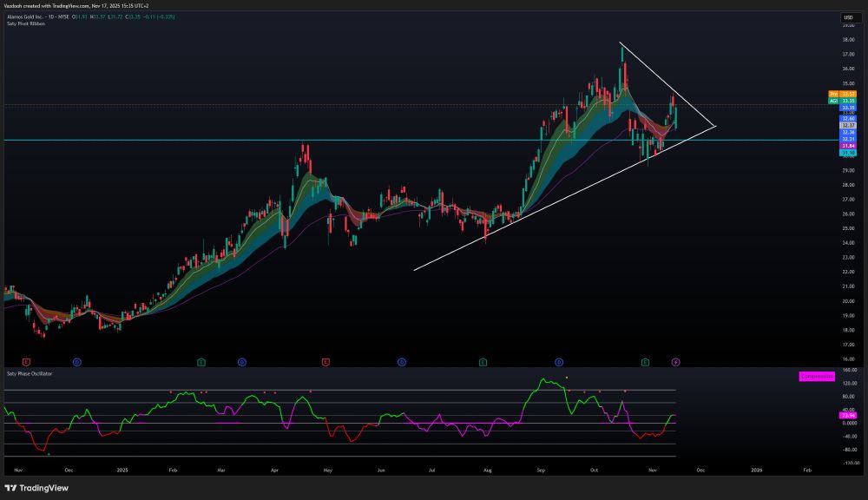Viewport: 868px width, 500px height.
Task: Click the purple lightning event marker
Action: (676, 362)
